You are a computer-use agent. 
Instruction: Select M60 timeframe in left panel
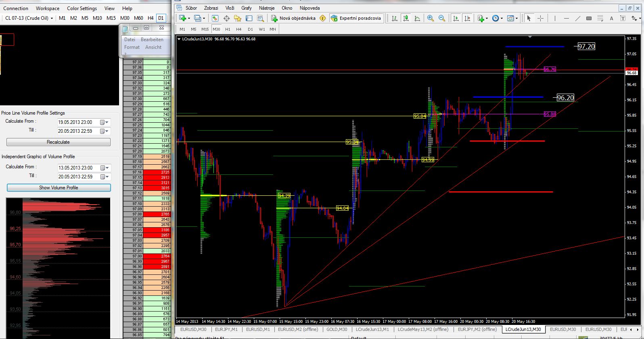point(138,18)
